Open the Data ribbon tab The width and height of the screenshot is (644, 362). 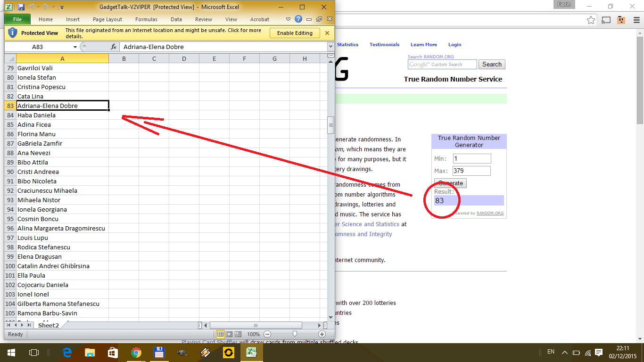tap(176, 19)
